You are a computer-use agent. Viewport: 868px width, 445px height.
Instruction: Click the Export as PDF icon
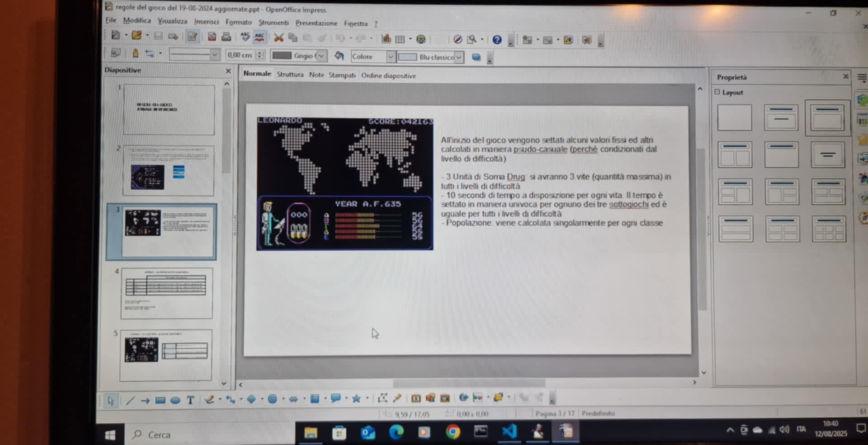pyautogui.click(x=212, y=37)
